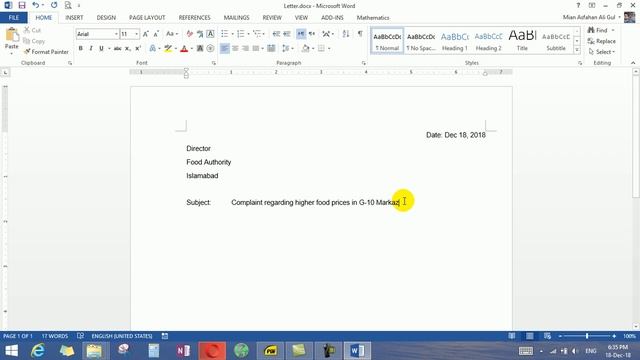The height and width of the screenshot is (360, 640).
Task: Switch to Web Layout view
Action: (x=547, y=336)
